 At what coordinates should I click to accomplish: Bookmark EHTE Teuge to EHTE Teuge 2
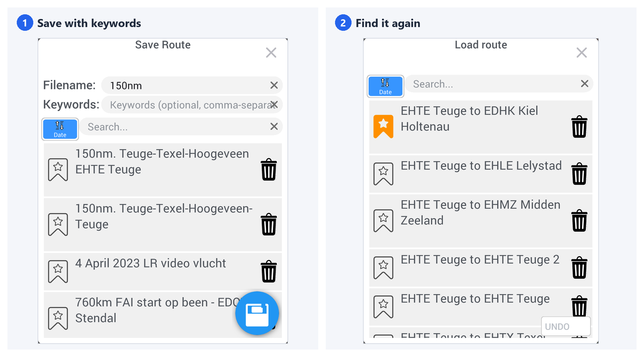[383, 268]
